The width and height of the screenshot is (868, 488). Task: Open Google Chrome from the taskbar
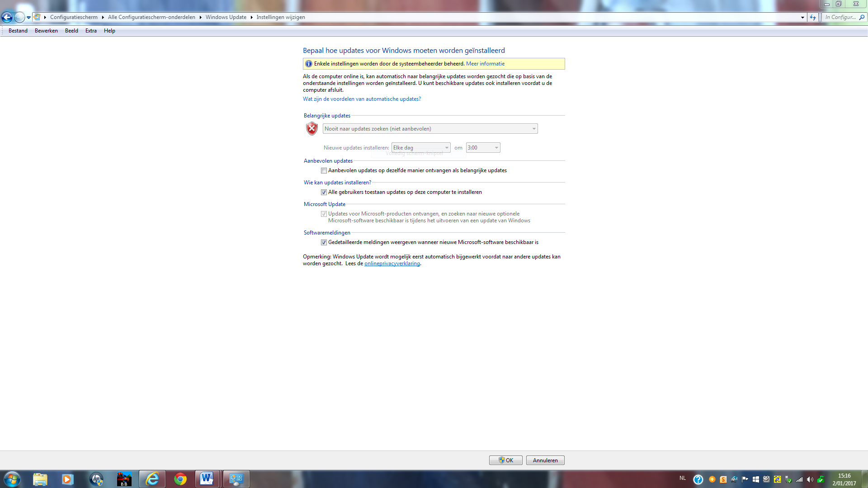pyautogui.click(x=180, y=479)
